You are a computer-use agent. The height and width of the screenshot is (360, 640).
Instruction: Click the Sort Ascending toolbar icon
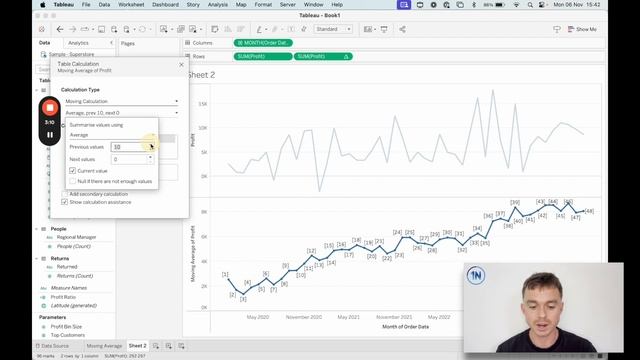228,29
